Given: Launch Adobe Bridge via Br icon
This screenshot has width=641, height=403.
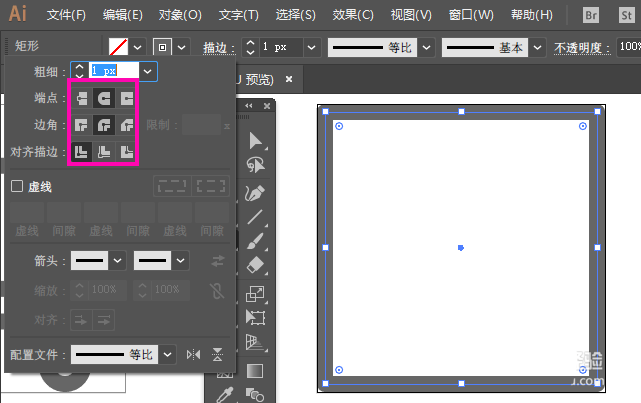Looking at the screenshot, I should [591, 16].
